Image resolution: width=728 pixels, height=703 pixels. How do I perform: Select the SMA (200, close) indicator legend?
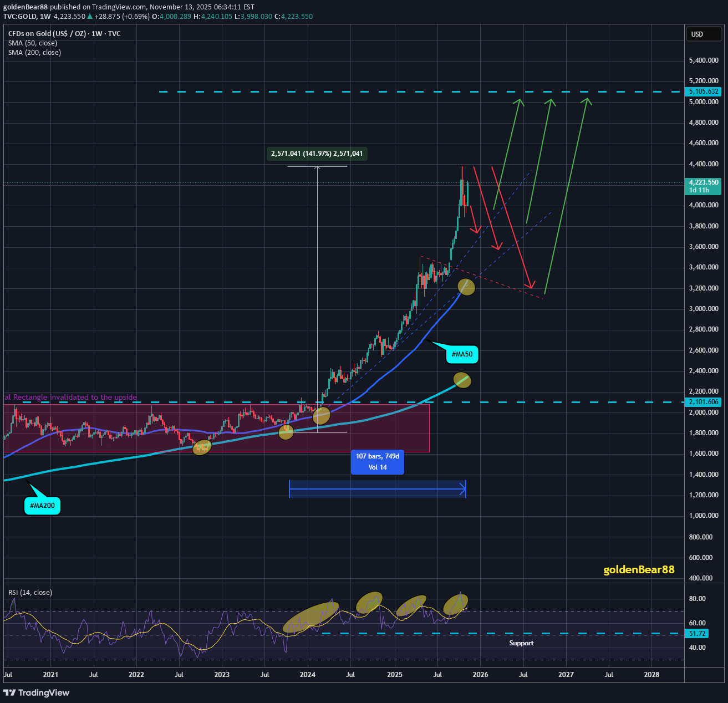(x=34, y=53)
